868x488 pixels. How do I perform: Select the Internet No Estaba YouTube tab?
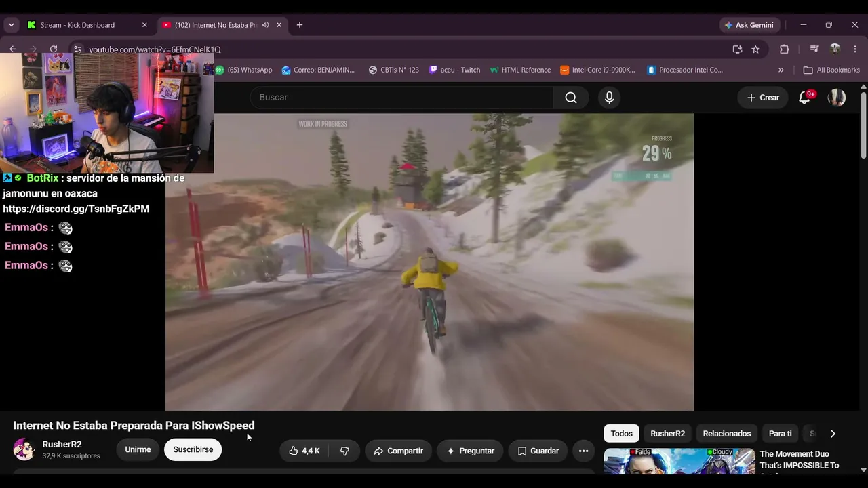point(216,25)
